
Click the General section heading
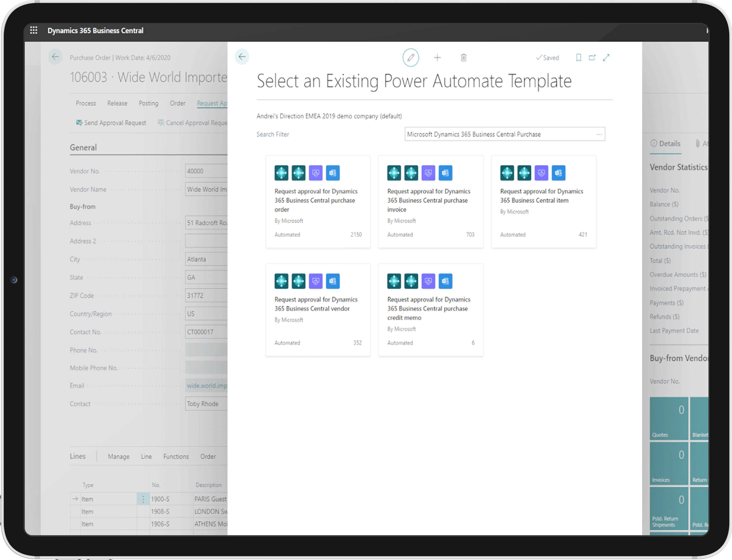(83, 147)
